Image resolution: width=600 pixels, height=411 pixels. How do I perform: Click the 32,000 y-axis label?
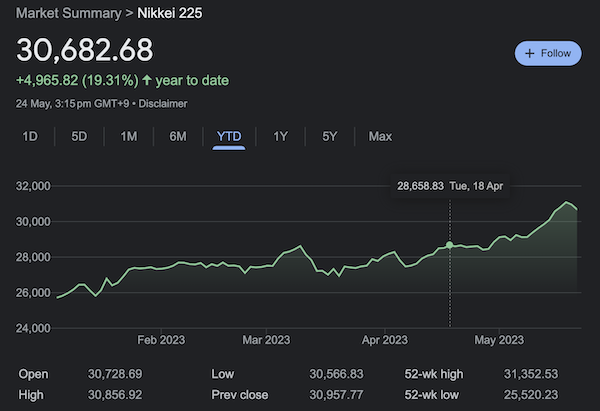(33, 186)
